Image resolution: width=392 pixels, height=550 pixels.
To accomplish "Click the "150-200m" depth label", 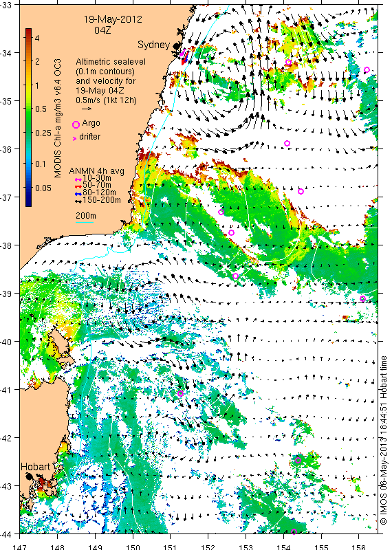I will [x=102, y=200].
